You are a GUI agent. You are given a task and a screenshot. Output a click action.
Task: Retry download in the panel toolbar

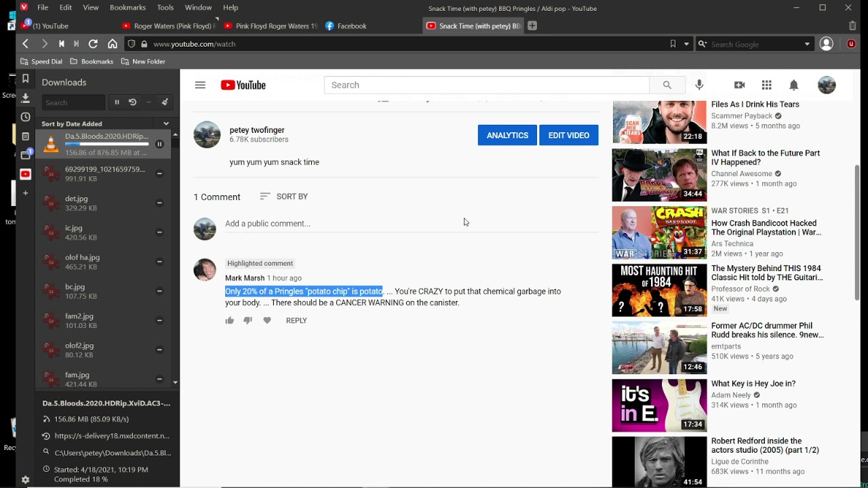pyautogui.click(x=133, y=102)
